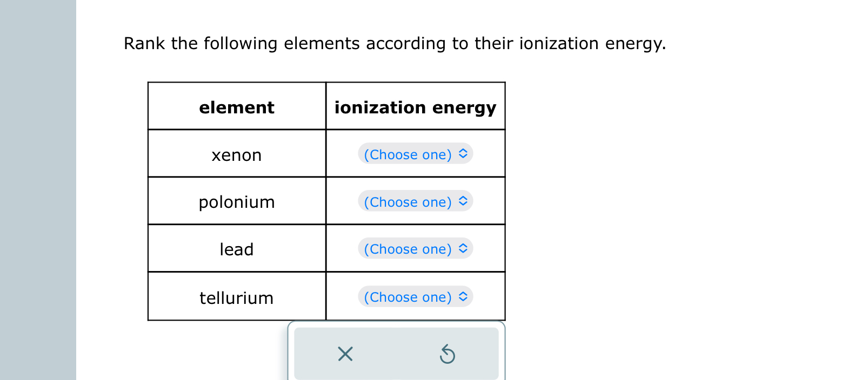Viewport: 868px width, 380px height.
Task: Open the ionization energy dropdown for polonium
Action: [415, 201]
